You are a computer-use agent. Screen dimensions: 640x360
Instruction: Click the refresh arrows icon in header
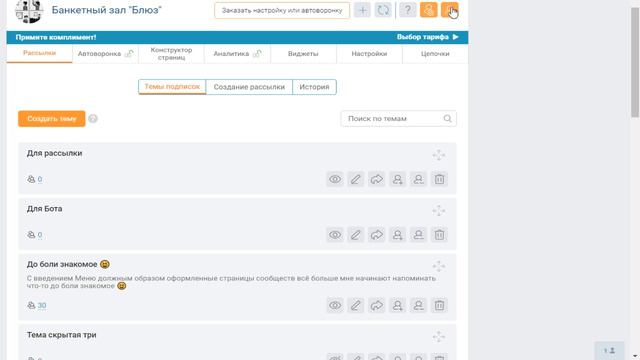383,10
